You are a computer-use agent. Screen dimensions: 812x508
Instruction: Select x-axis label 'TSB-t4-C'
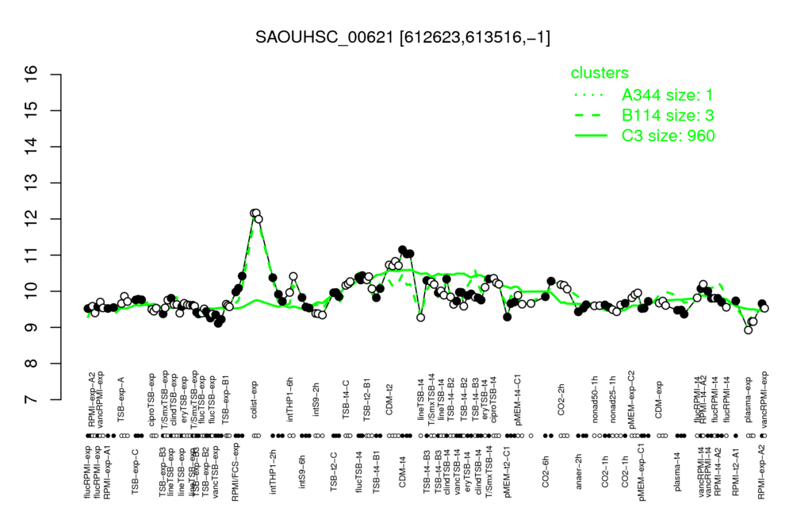[346, 399]
